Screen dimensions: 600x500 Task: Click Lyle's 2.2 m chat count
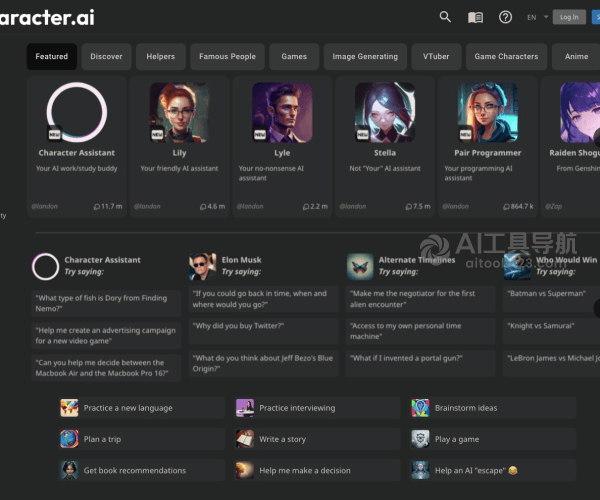(x=315, y=207)
